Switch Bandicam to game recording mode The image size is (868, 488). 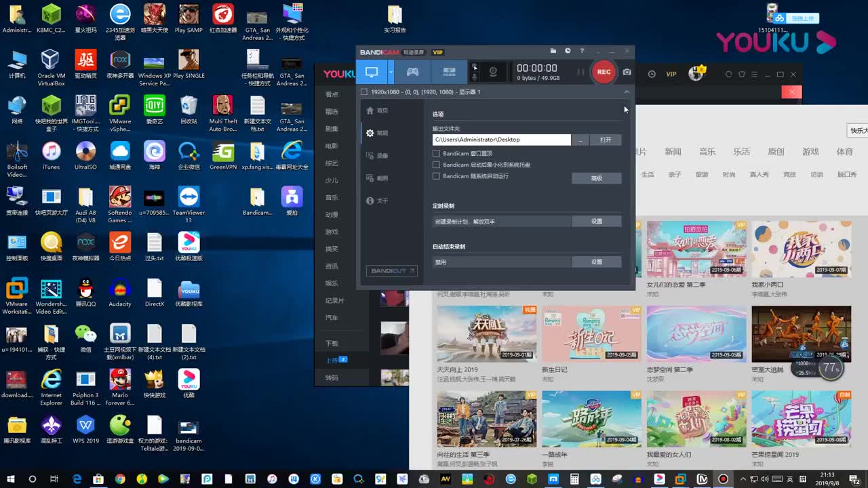coord(412,72)
